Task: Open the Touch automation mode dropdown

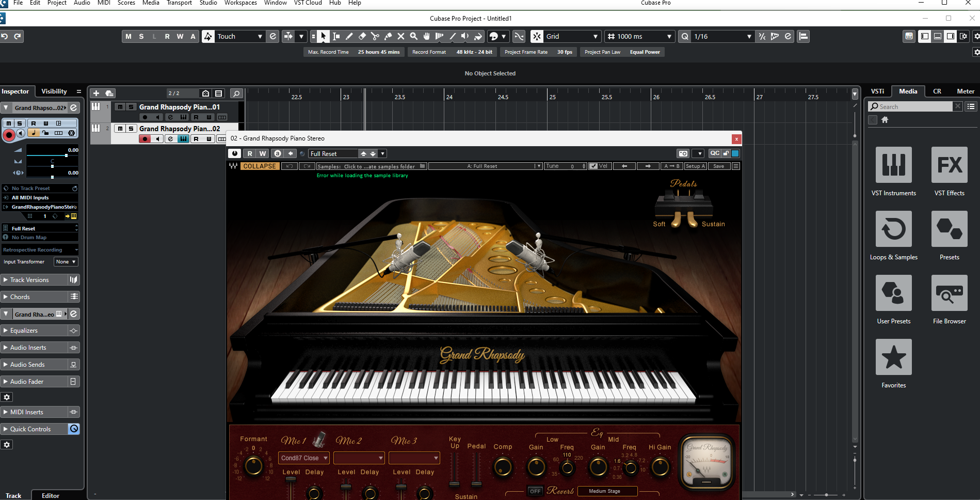Action: click(x=240, y=36)
